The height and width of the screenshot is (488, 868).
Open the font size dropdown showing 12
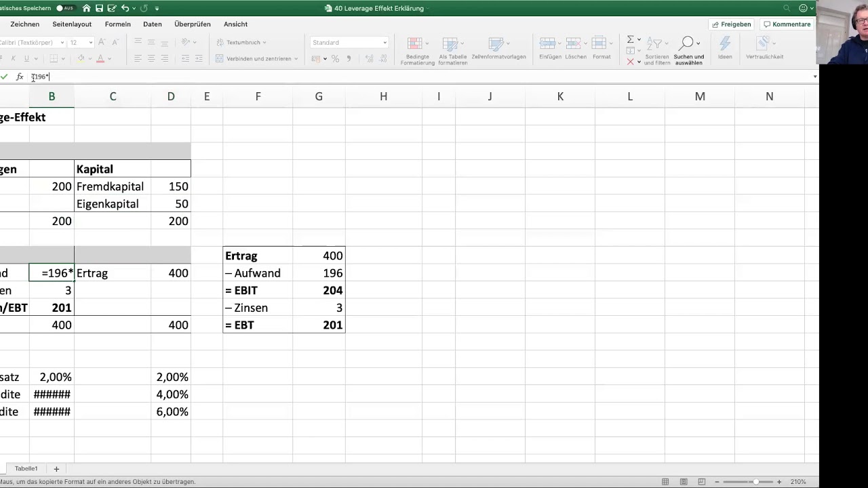91,43
